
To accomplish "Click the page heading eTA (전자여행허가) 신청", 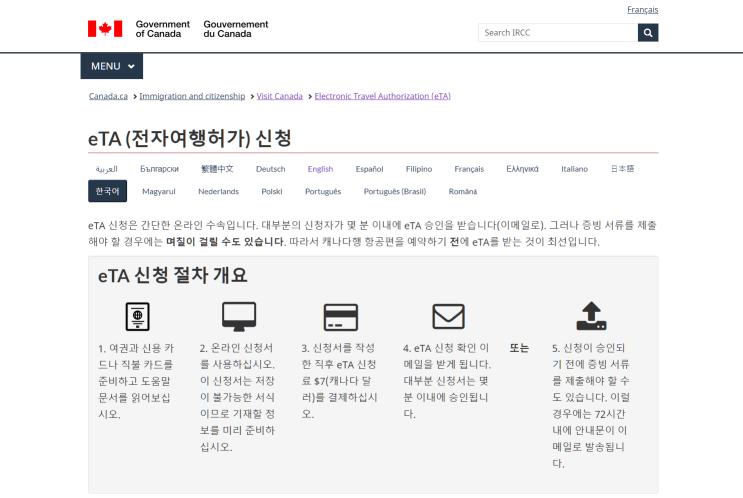I will pos(190,138).
